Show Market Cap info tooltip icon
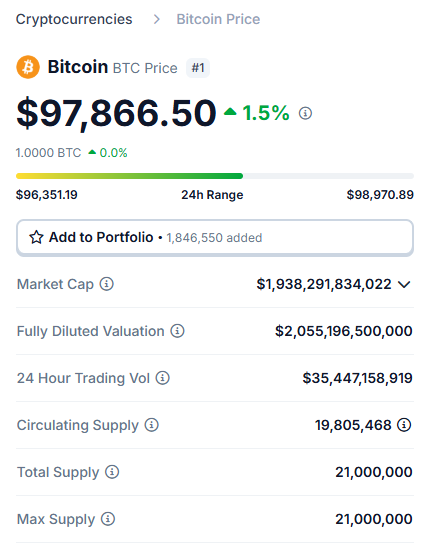This screenshot has height=549, width=426. coord(107,284)
